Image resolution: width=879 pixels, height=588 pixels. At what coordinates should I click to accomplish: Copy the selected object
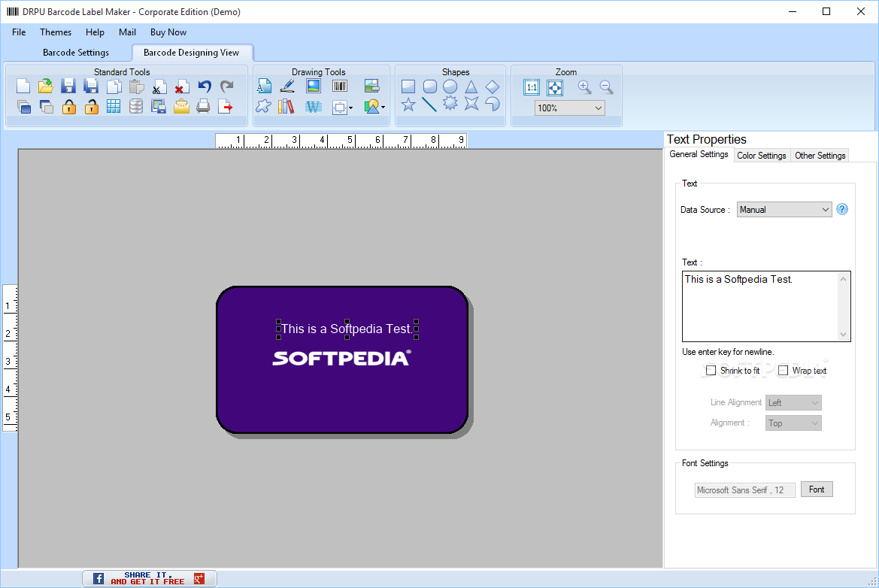pyautogui.click(x=114, y=86)
